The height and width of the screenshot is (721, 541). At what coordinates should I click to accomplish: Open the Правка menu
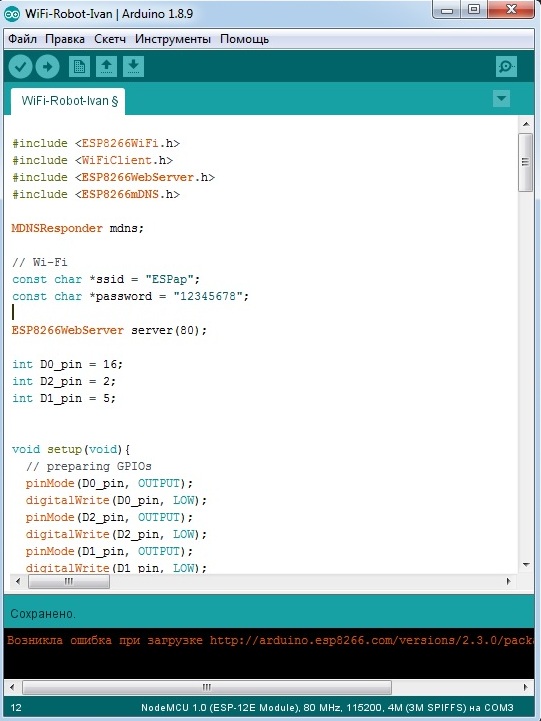pos(65,39)
